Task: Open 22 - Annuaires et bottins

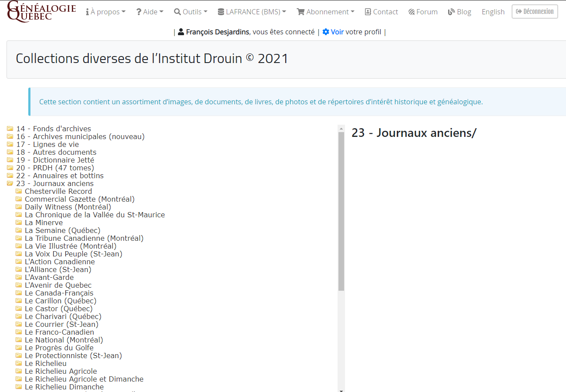Action: (x=60, y=176)
